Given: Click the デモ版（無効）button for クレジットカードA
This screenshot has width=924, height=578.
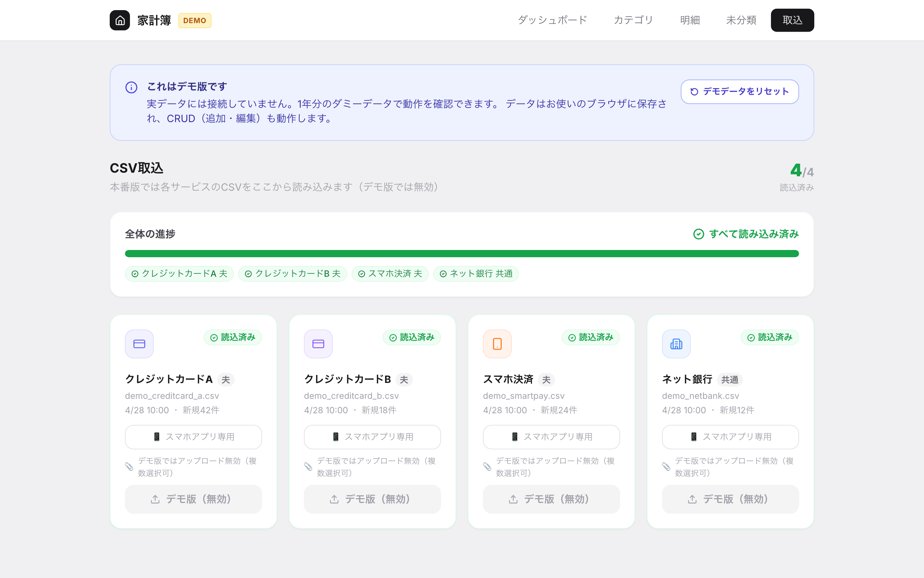Looking at the screenshot, I should coord(193,499).
